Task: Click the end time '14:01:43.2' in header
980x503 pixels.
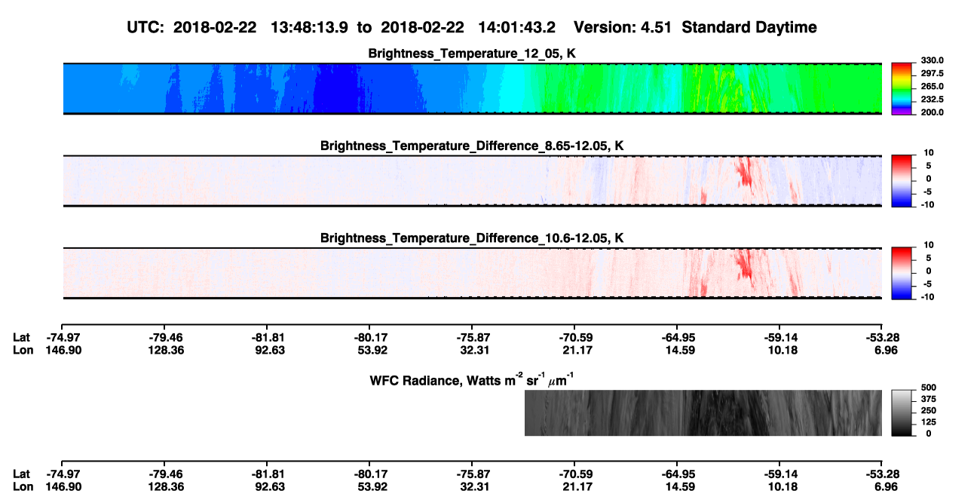Action: (x=517, y=28)
